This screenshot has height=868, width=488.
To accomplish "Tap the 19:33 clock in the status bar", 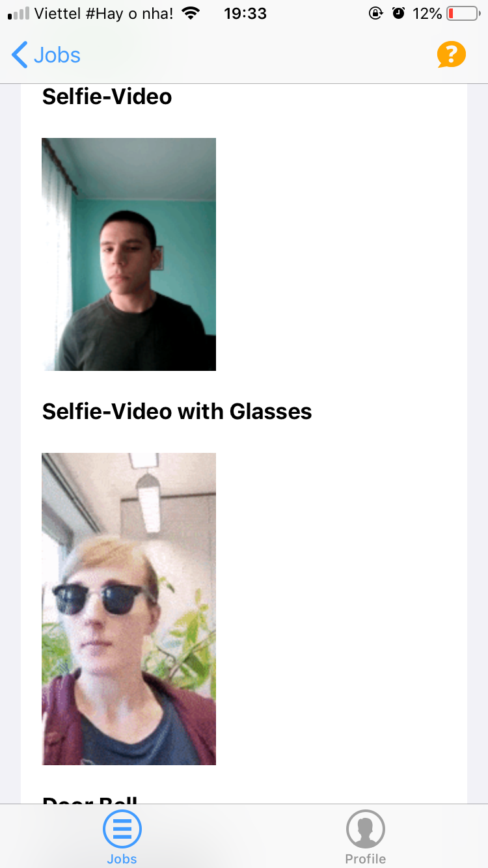I will click(245, 13).
